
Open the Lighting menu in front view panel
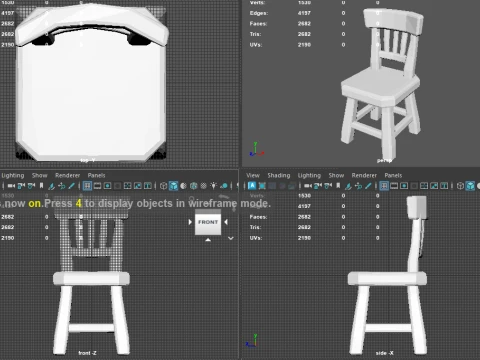[x=13, y=175]
